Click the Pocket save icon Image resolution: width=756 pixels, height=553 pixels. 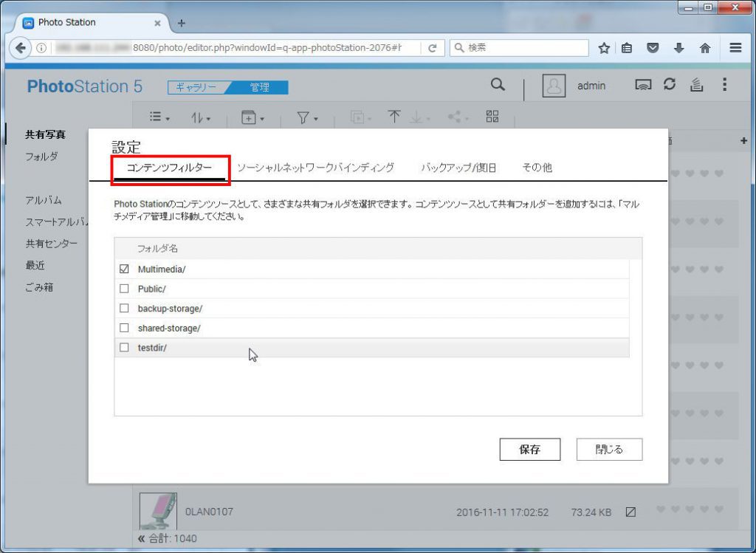[x=653, y=48]
